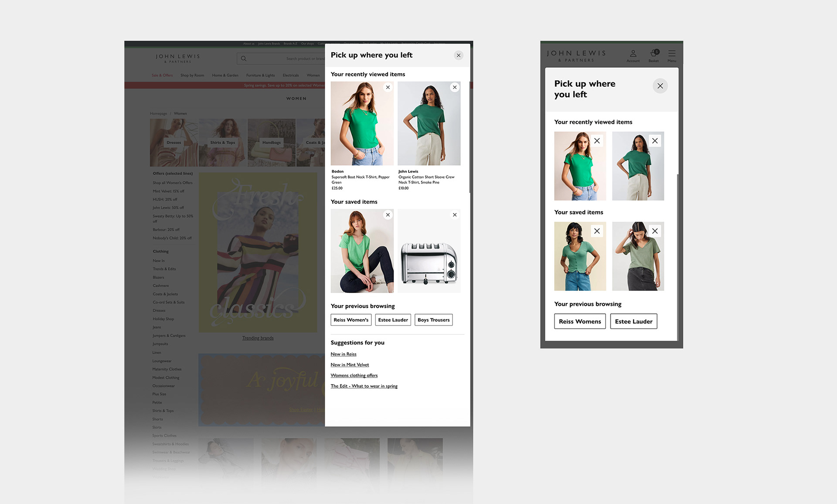Open 'Coats & Jackets' sidebar link
Screen dimensions: 837x504
click(x=165, y=294)
